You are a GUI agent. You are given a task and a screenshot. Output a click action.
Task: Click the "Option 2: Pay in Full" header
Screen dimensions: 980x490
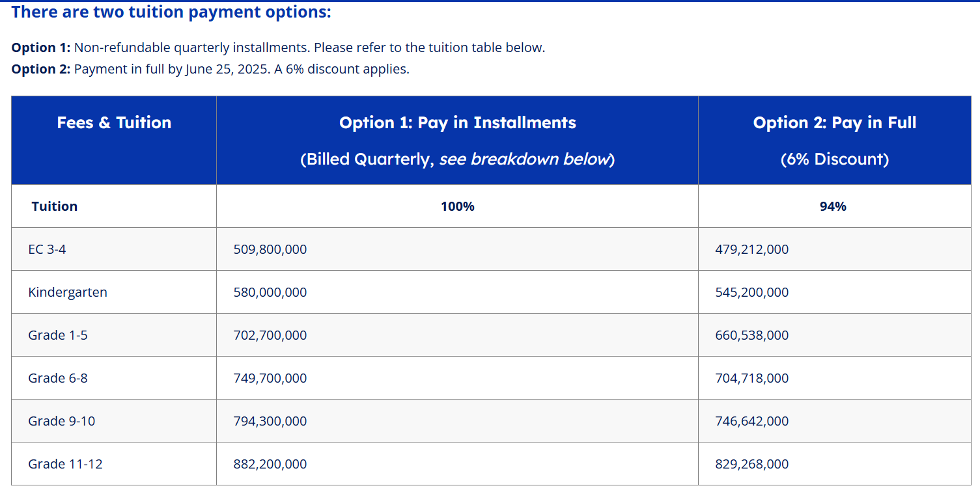pyautogui.click(x=834, y=123)
